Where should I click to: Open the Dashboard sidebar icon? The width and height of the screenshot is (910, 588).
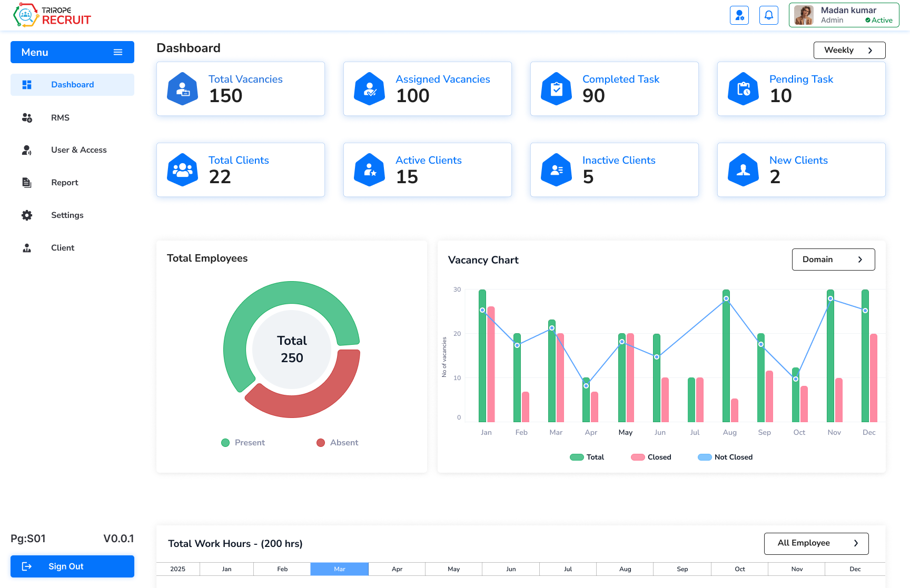click(27, 84)
